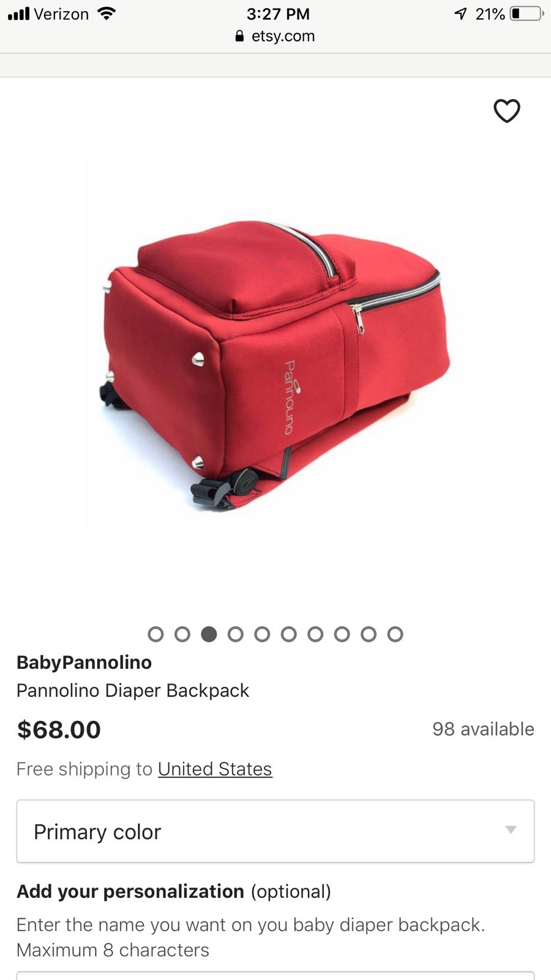
Task: Tap the location arrow status icon
Action: coord(460,13)
